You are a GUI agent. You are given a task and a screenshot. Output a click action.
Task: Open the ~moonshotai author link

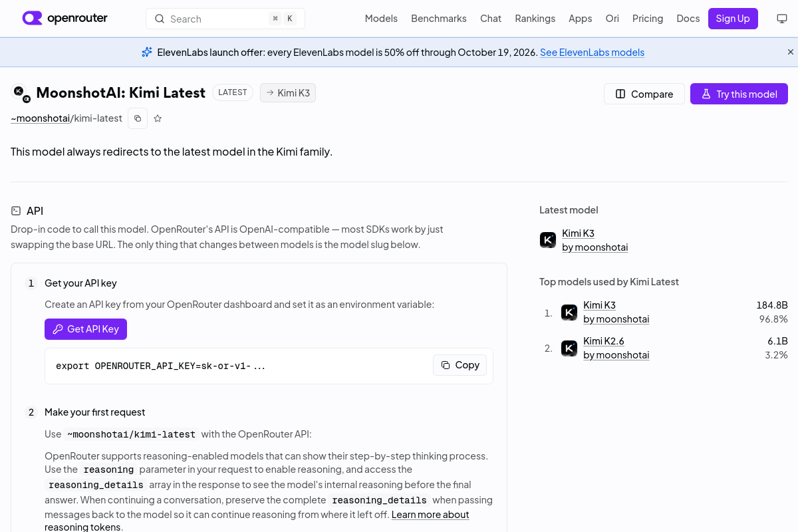click(x=41, y=118)
